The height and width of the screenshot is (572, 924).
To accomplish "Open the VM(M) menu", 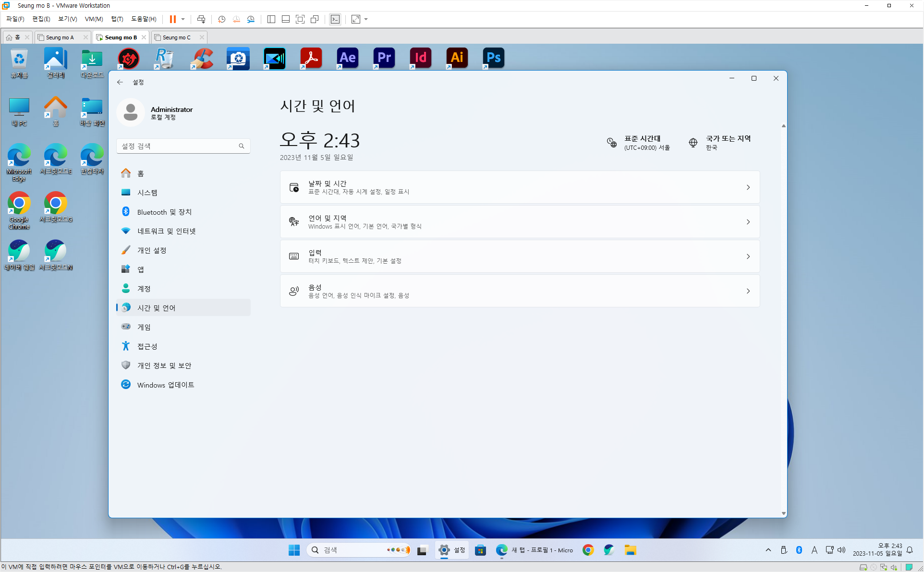I will tap(94, 19).
